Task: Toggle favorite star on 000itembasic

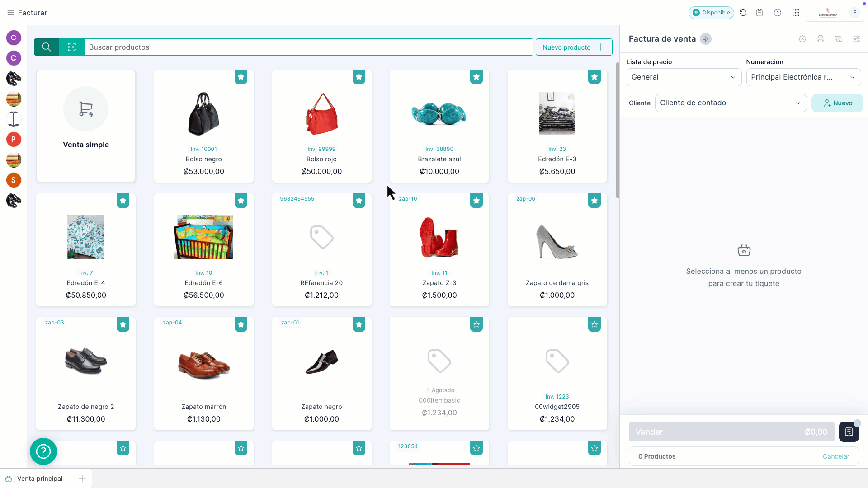Action: (476, 324)
